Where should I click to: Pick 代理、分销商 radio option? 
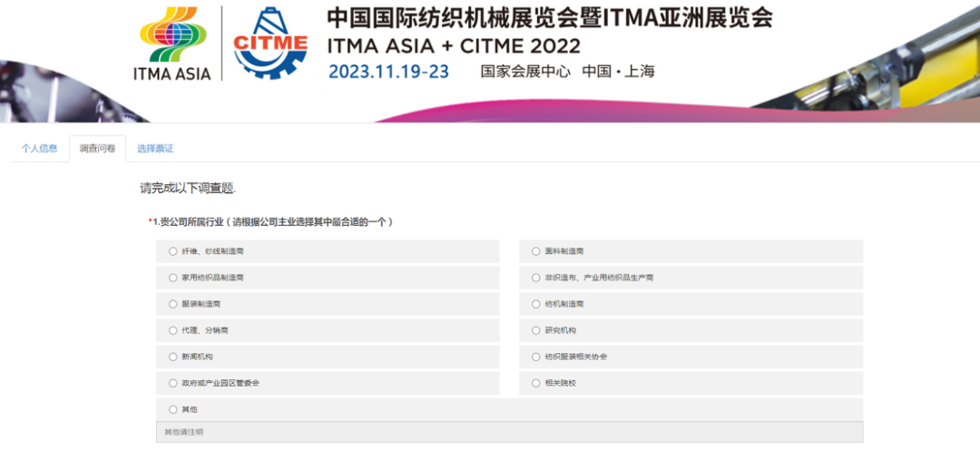[173, 330]
